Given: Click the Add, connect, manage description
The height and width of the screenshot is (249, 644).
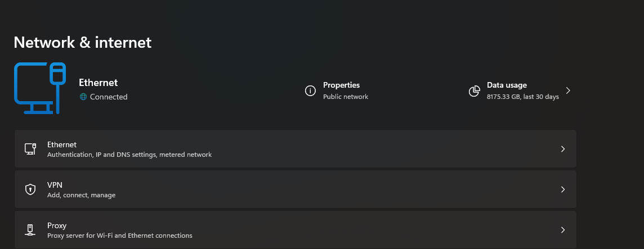Looking at the screenshot, I should click(81, 195).
